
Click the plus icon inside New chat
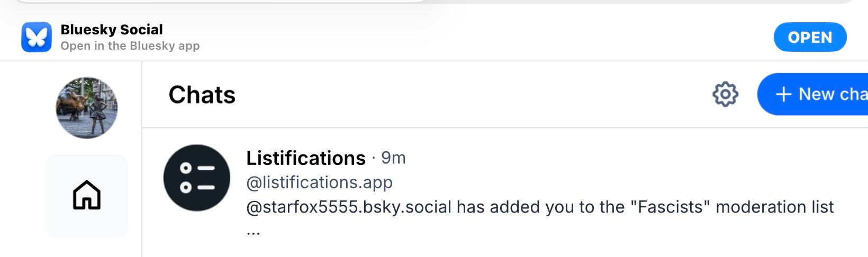pos(783,95)
